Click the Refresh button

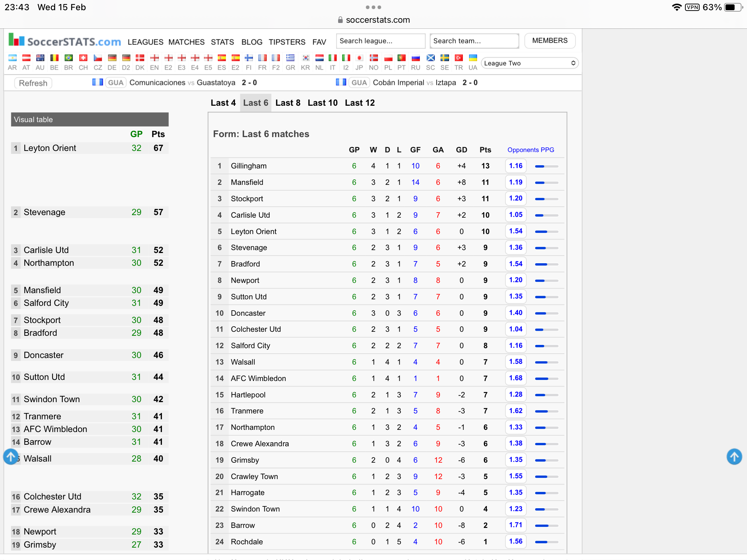tap(33, 83)
